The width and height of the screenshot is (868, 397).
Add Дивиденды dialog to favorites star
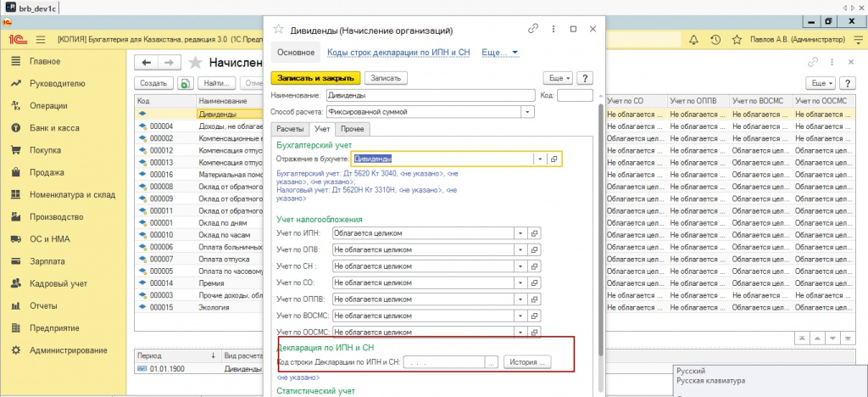279,30
